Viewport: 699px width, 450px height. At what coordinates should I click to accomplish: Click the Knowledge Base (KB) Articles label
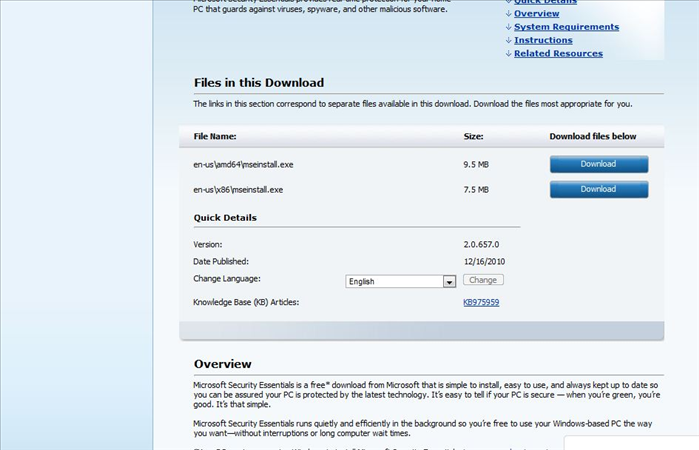(246, 302)
